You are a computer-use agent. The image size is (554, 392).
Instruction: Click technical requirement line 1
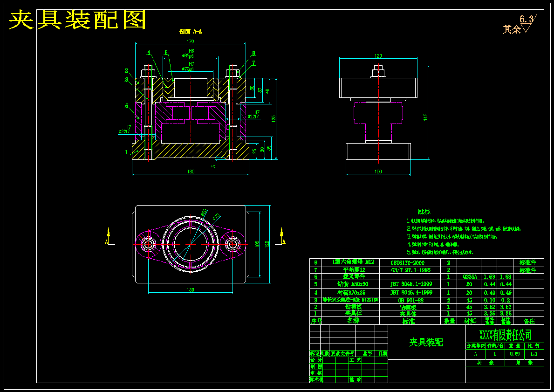pyautogui.click(x=445, y=221)
